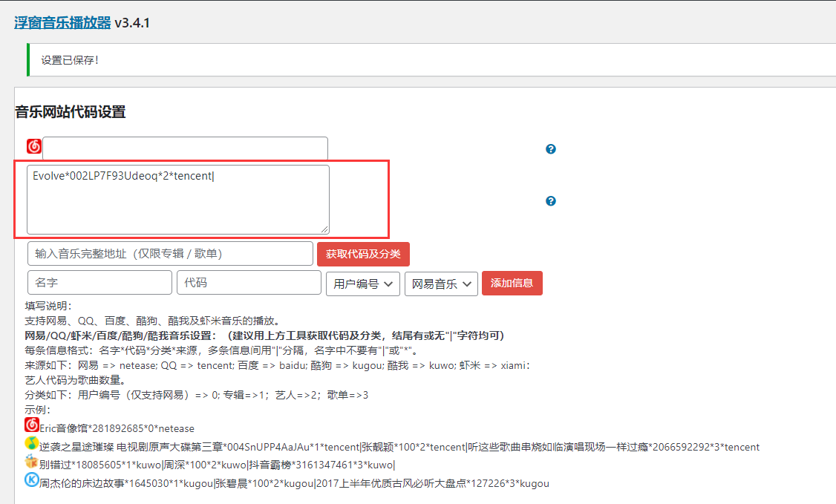
Task: Click the textarea resize handle corner
Action: 325,230
